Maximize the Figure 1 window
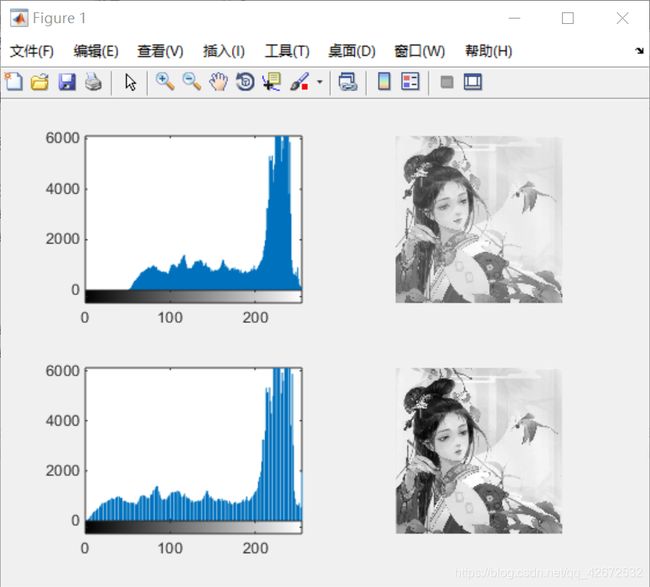Image resolution: width=650 pixels, height=587 pixels. 568,18
